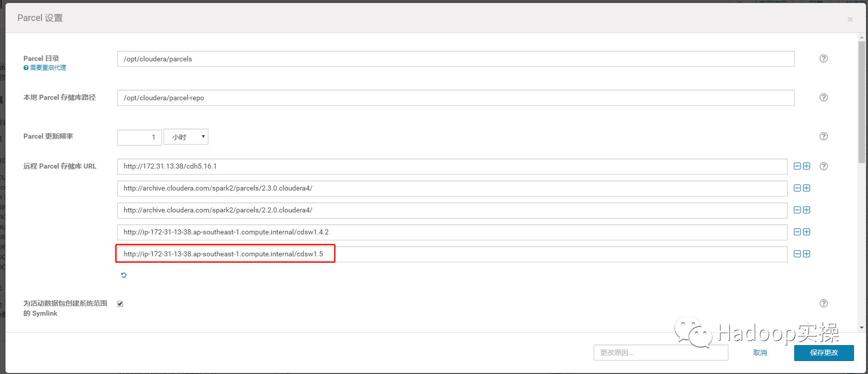Viewport: 868px width, 374px height.
Task: Click the 需要重启代理 info icon
Action: point(26,68)
